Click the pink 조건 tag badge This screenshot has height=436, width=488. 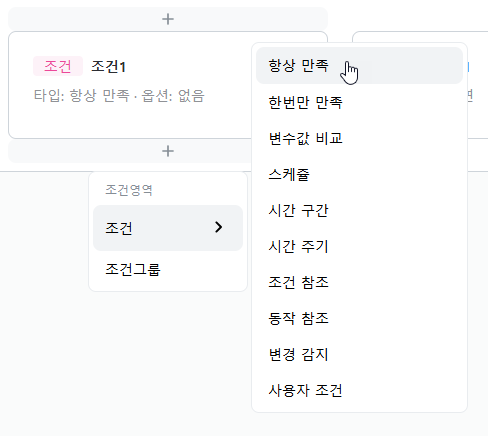[58, 66]
